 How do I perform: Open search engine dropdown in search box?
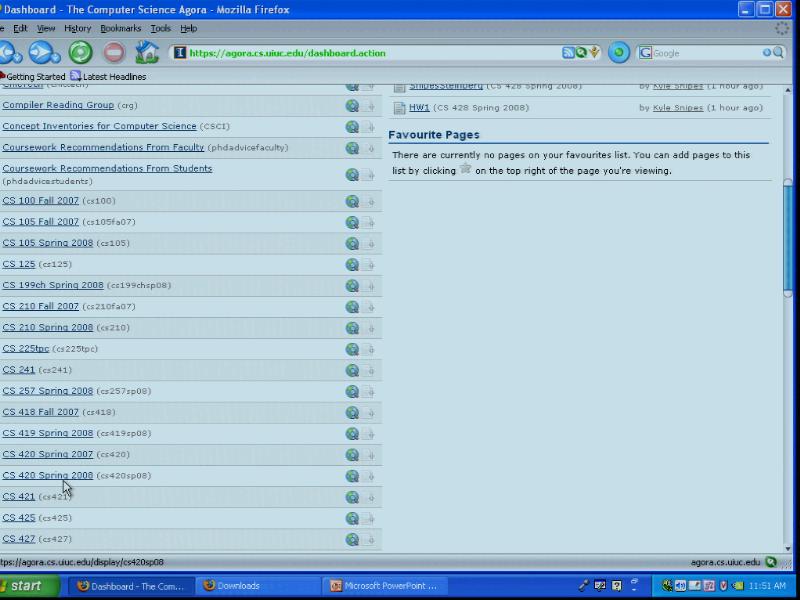(647, 53)
